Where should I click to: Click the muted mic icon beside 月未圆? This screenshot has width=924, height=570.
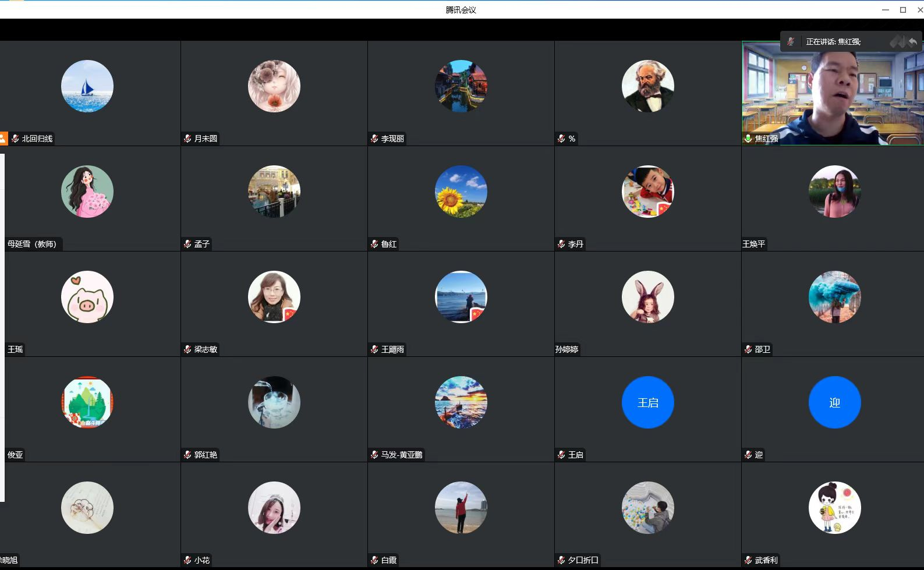pyautogui.click(x=187, y=139)
